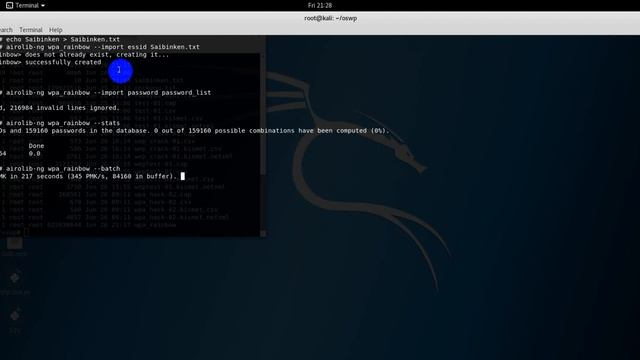
Task: Click the 'does not already exist, creating it...' line
Action: (84, 55)
